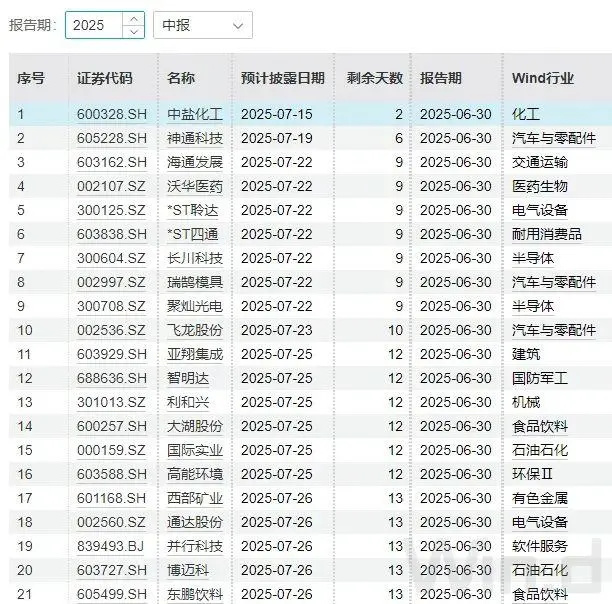The width and height of the screenshot is (612, 604).
Task: Open stock code 300708.SZ link
Action: [111, 306]
